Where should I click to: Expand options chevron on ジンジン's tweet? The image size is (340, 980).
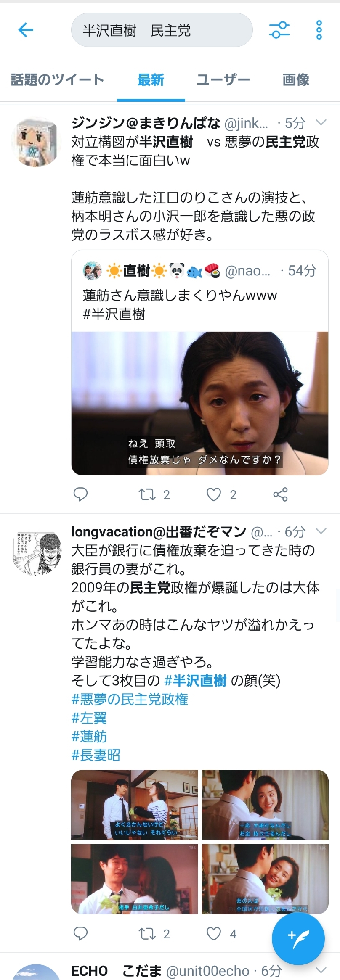pyautogui.click(x=321, y=123)
